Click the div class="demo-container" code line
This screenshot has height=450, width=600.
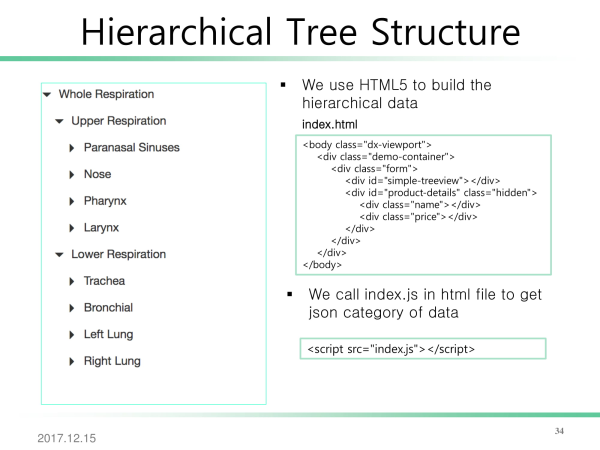click(385, 157)
